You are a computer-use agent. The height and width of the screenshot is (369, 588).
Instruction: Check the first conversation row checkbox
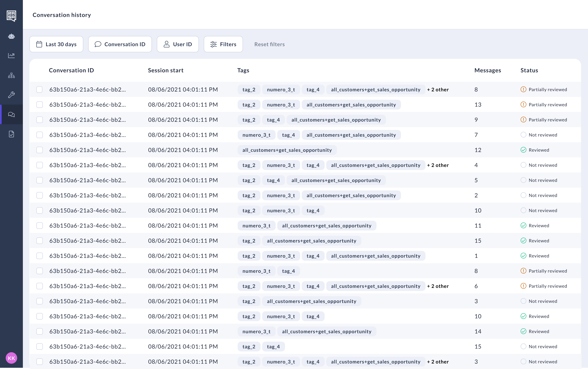(40, 89)
